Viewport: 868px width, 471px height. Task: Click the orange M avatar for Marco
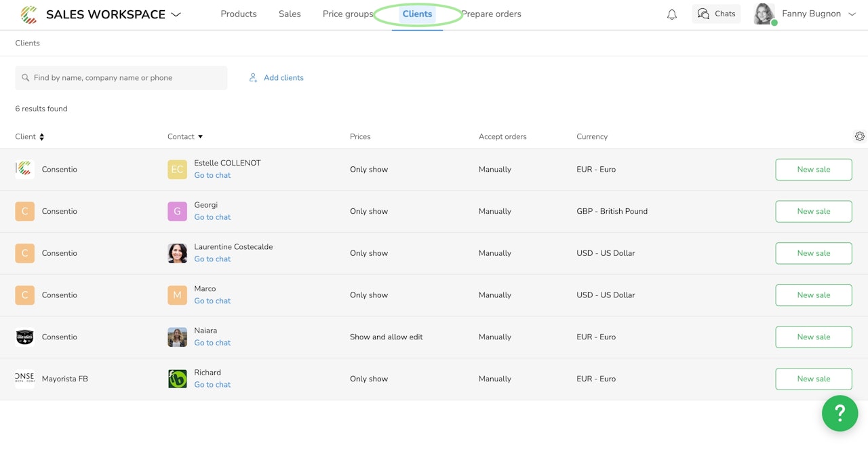click(x=177, y=295)
